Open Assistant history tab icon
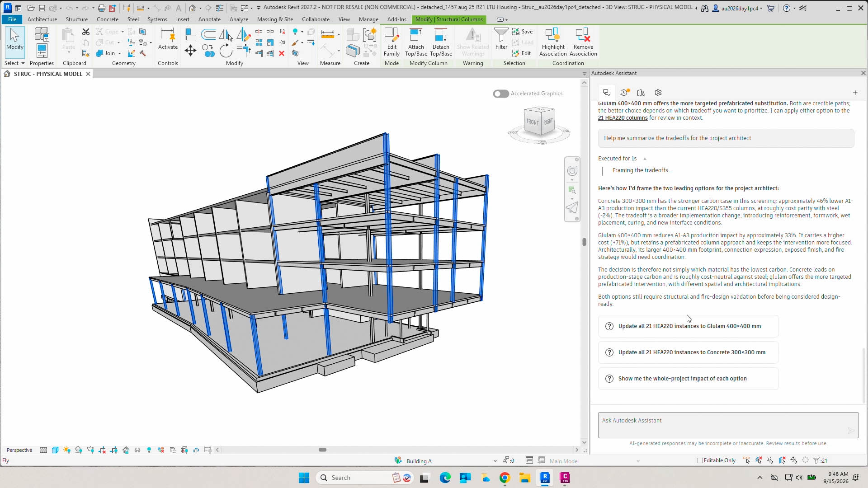Screen dimensions: 868x488 [x=625, y=93]
